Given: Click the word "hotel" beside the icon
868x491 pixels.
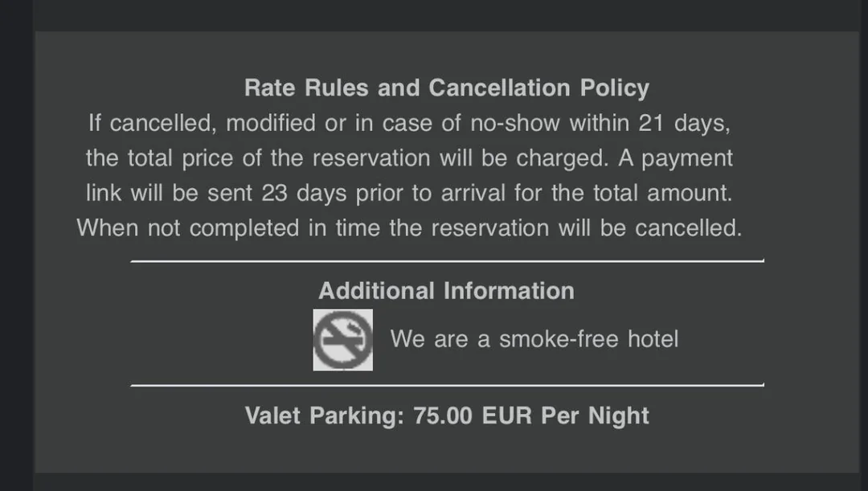Looking at the screenshot, I should pos(653,339).
